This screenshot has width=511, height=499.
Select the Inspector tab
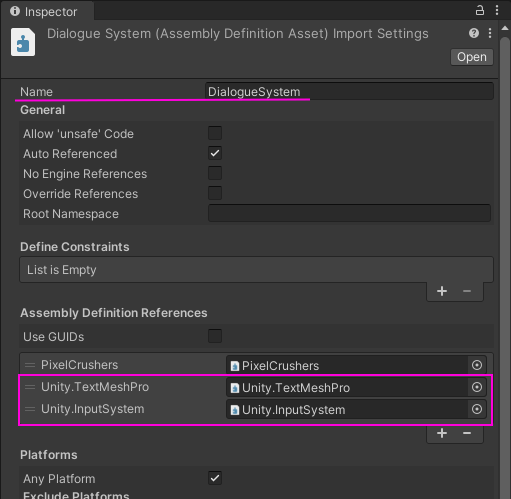pos(47,11)
